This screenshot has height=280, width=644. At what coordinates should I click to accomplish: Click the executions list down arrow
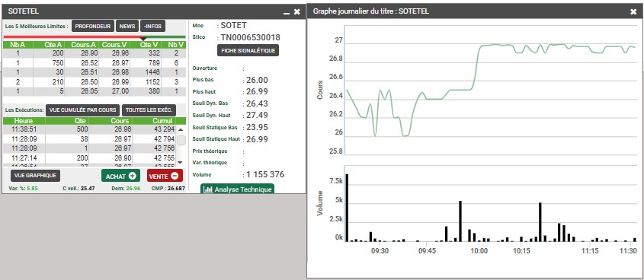tap(180, 162)
